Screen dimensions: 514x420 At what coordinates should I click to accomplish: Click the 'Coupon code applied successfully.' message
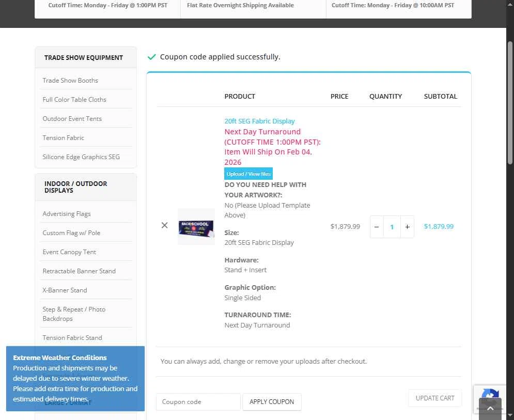(220, 57)
